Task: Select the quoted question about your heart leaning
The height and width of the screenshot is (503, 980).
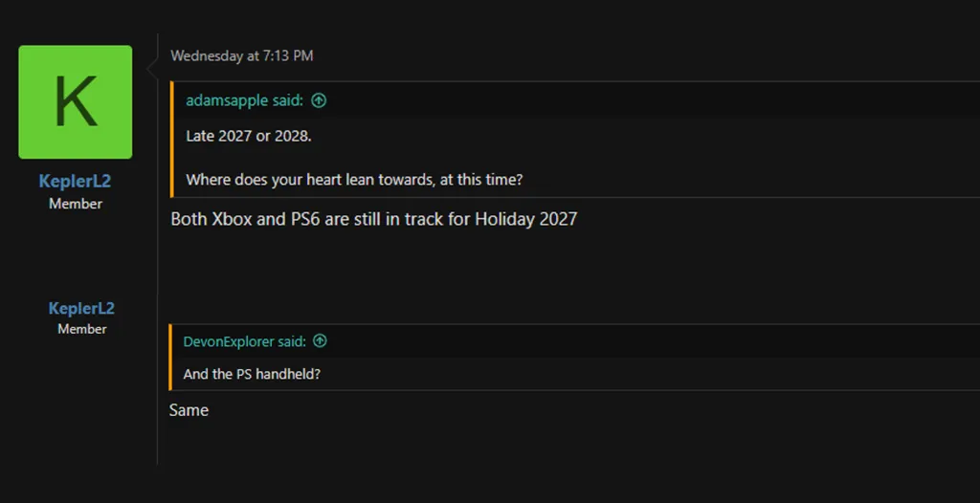Action: 354,180
